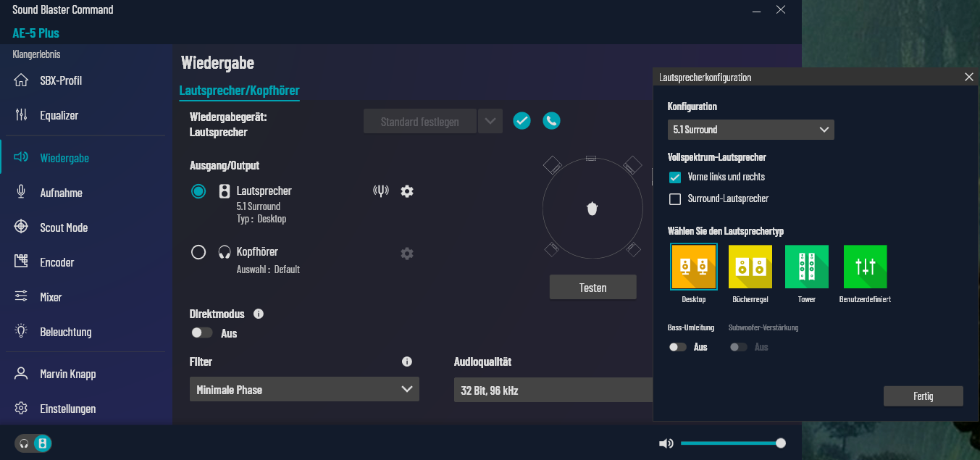Viewport: 980px width, 460px height.
Task: Select the Desktop speaker type
Action: [694, 267]
